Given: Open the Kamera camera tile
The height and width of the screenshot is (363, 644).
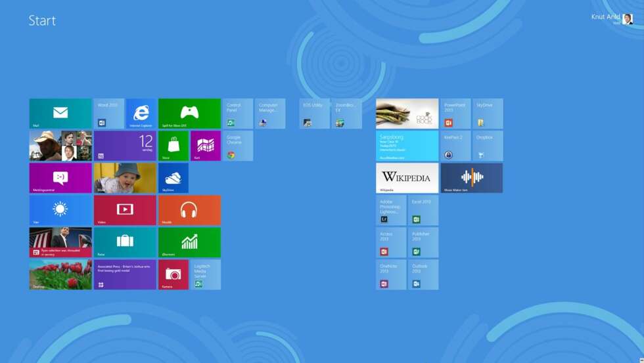Looking at the screenshot, I should (x=173, y=274).
